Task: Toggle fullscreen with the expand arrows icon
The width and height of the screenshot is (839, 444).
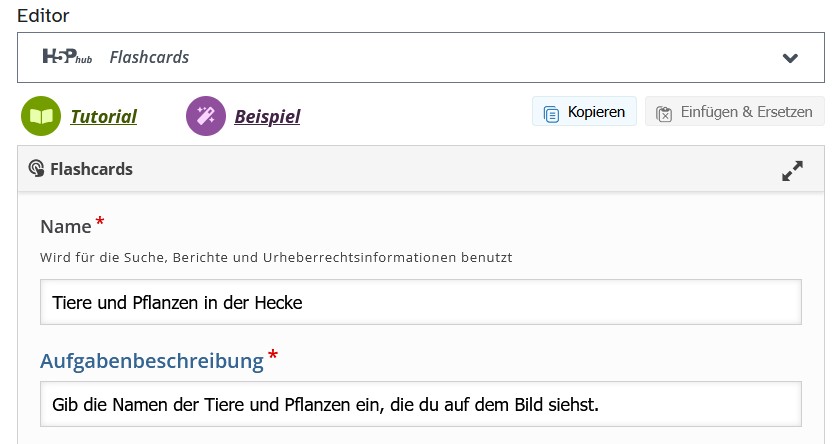Action: [x=792, y=171]
